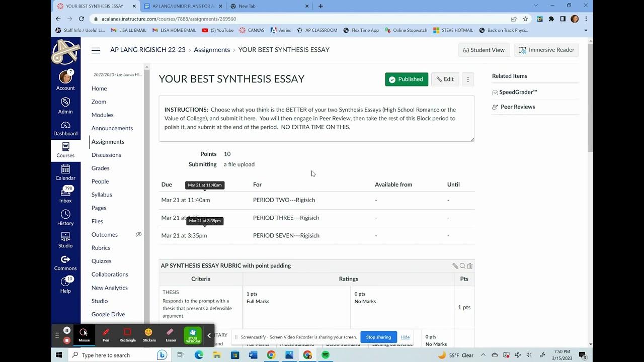The image size is (644, 362).
Task: Open Chrome's three-dot menu
Action: coord(586,19)
